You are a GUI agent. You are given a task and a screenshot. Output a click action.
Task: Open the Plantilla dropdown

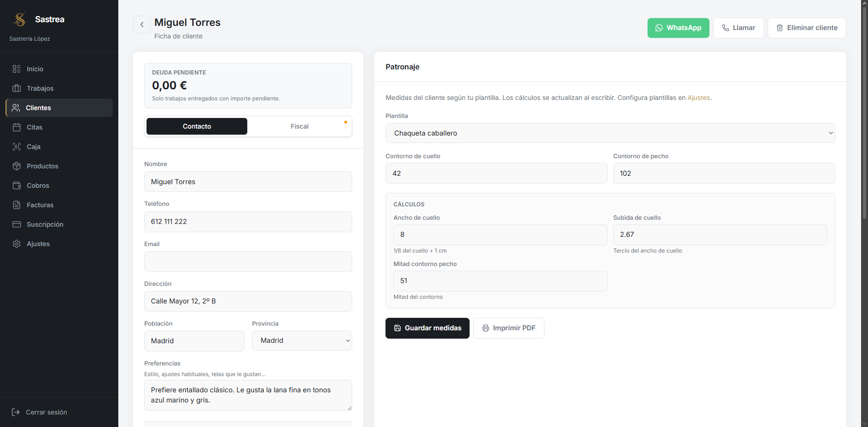pyautogui.click(x=610, y=133)
